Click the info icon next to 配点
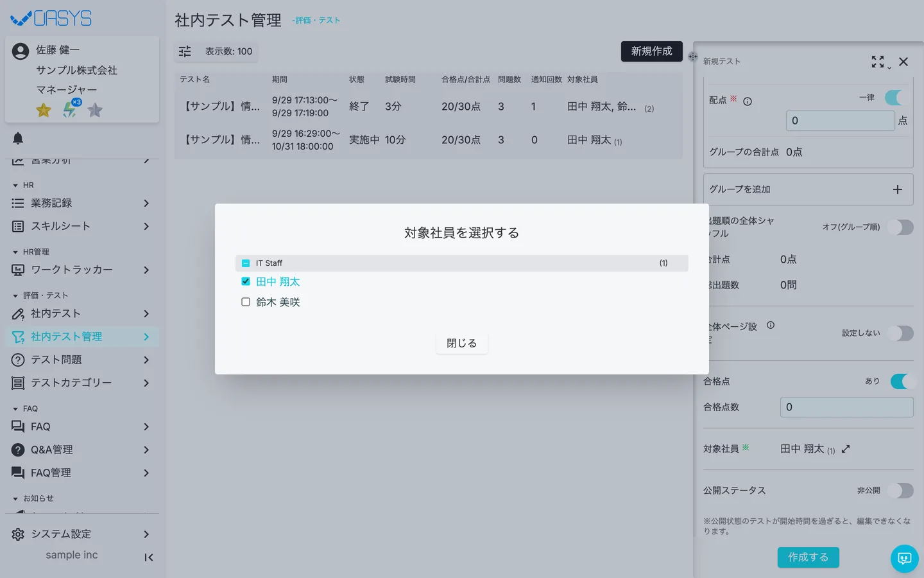The width and height of the screenshot is (924, 578). pos(748,101)
